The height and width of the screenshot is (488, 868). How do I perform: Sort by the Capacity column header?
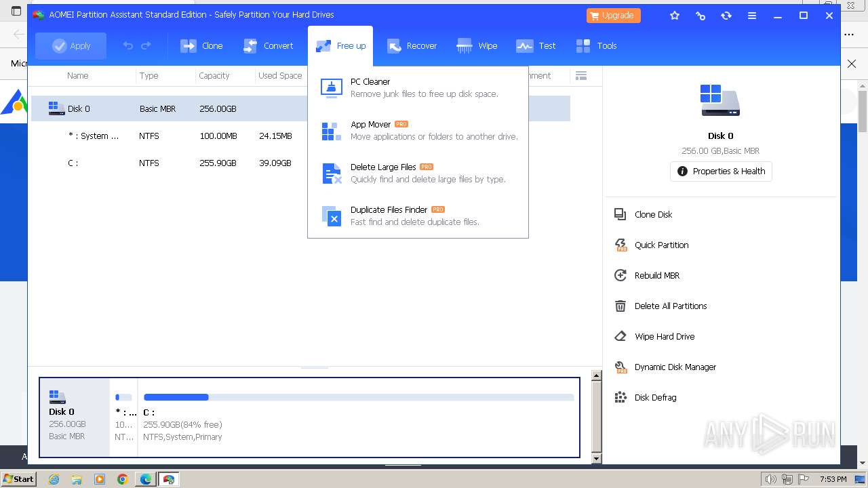214,76
